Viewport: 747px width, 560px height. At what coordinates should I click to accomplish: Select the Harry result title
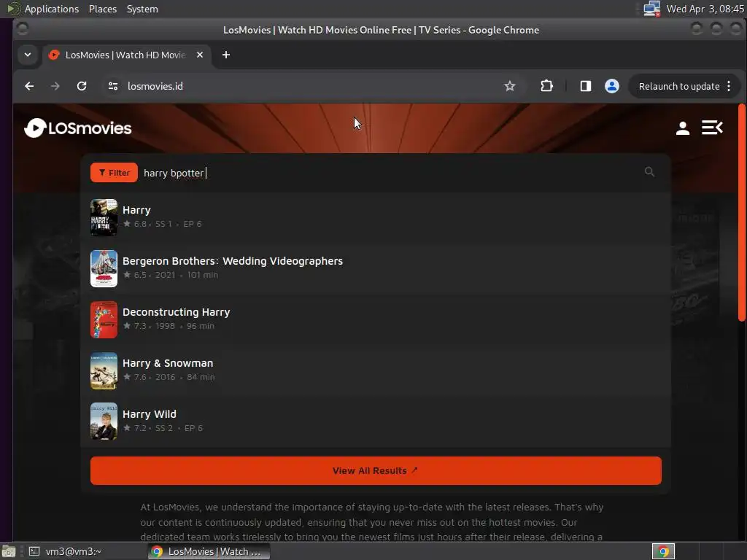[136, 210]
